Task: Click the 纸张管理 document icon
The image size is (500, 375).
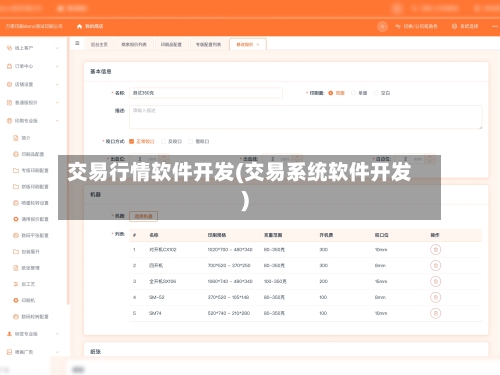Action: (16, 268)
